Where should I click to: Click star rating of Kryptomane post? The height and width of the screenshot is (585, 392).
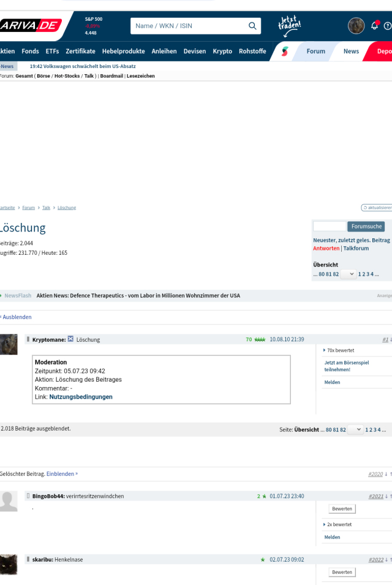(x=260, y=339)
